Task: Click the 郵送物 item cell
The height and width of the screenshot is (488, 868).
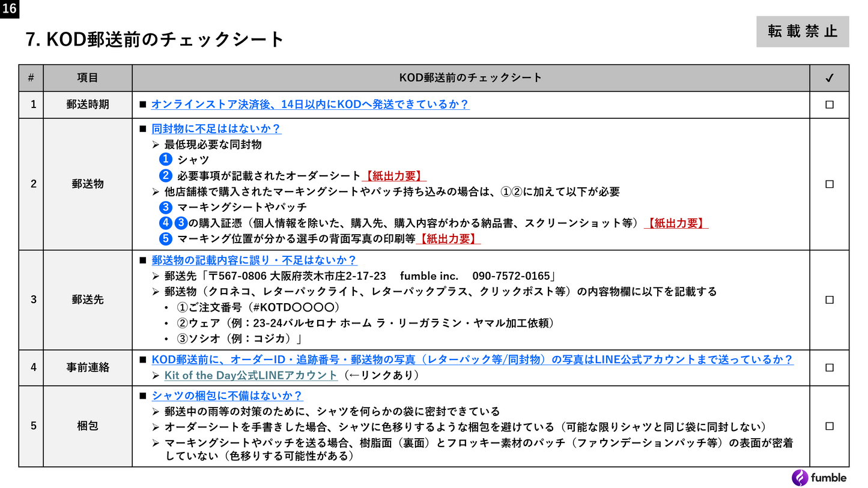Action: click(x=88, y=184)
